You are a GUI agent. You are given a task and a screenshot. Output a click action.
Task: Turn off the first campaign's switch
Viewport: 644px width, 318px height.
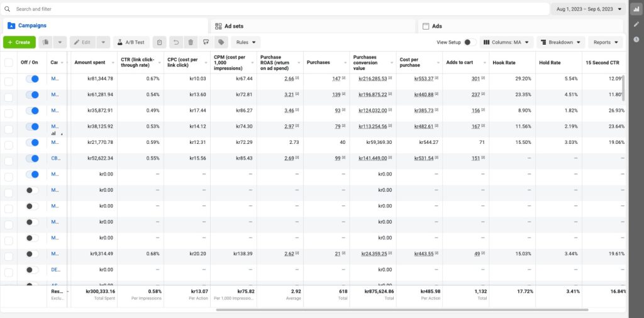click(x=32, y=79)
